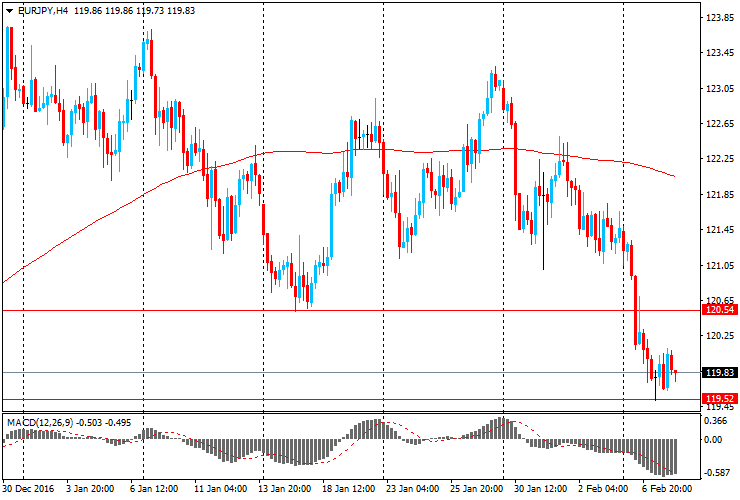740x500 pixels.
Task: Click the 122.25 price axis label
Action: [x=720, y=159]
